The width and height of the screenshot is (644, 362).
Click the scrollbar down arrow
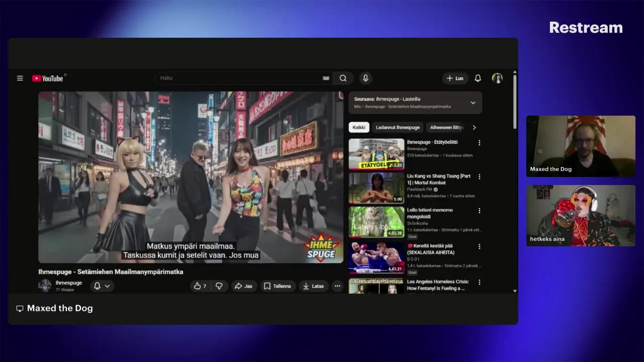(515, 291)
